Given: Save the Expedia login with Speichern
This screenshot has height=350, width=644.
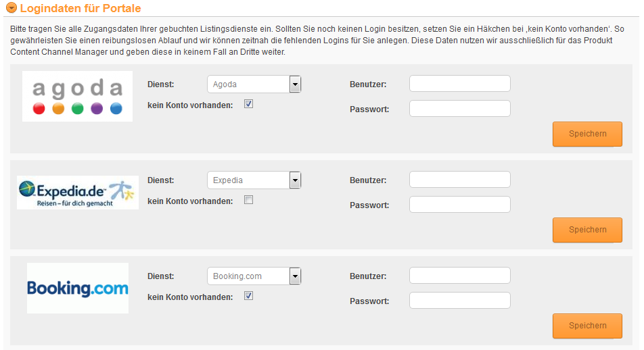Looking at the screenshot, I should pos(587,230).
